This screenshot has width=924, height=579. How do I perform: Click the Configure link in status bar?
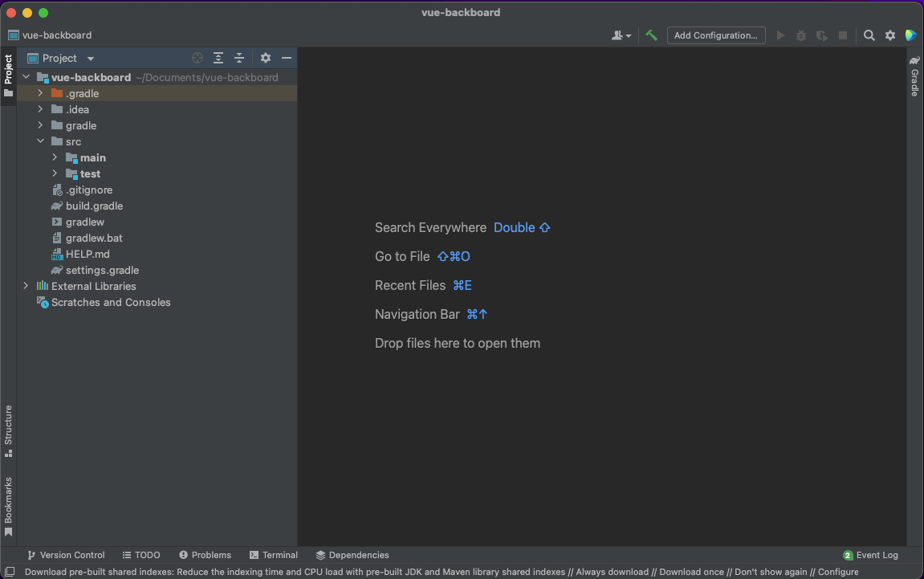click(x=838, y=572)
